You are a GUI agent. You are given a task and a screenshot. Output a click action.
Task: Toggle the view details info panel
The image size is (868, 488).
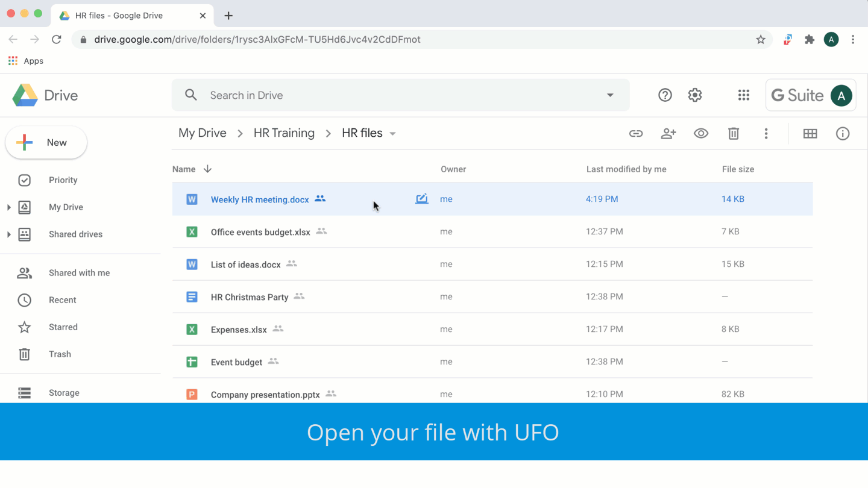point(843,134)
